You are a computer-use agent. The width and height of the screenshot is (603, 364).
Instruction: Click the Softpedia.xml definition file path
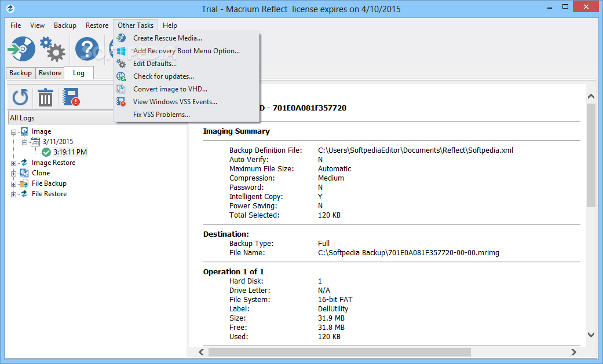(415, 150)
